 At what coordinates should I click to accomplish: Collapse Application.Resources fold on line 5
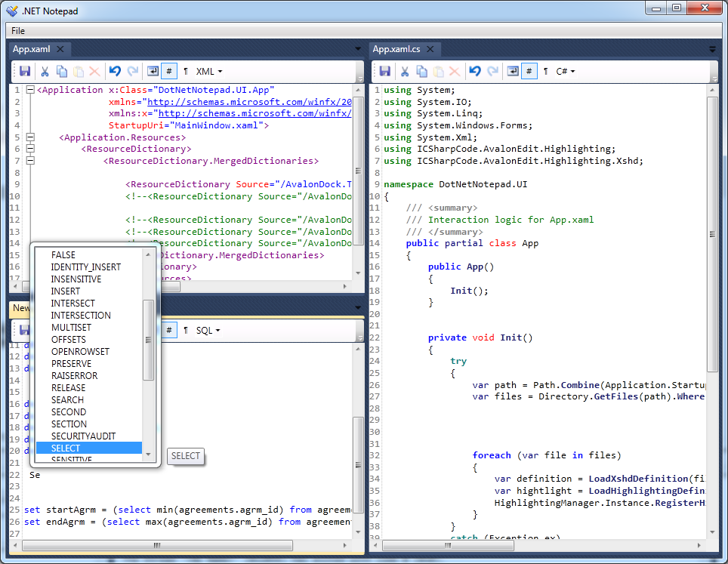[x=30, y=137]
